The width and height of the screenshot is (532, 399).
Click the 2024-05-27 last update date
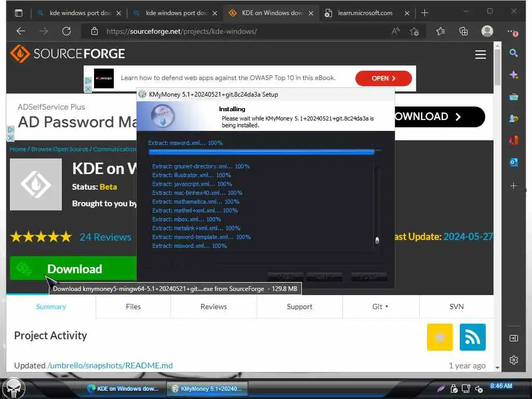point(468,236)
